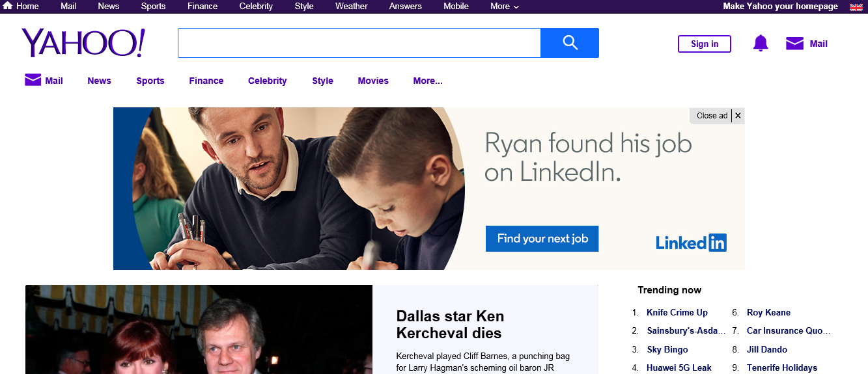Click Home text in the top bar
The height and width of the screenshot is (374, 868).
27,6
